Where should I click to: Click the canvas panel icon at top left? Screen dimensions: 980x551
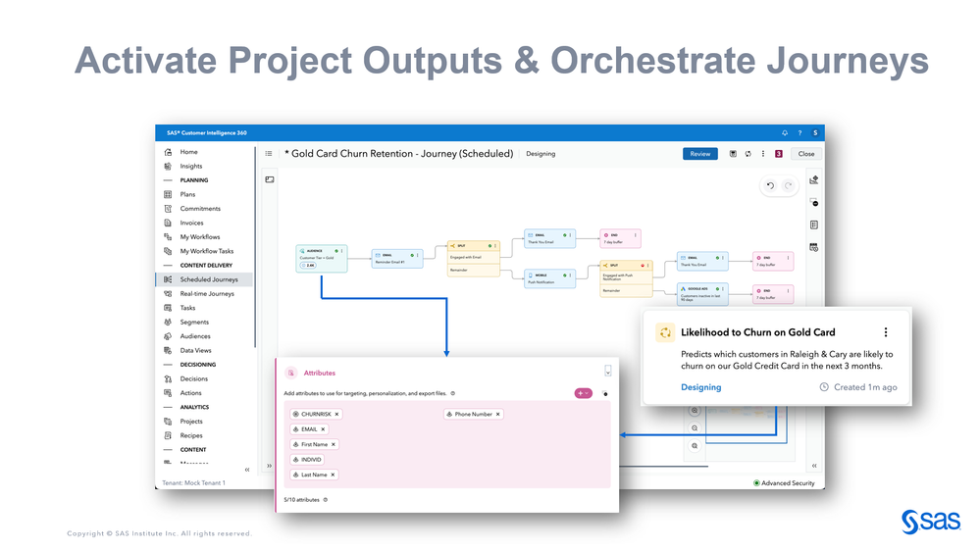[270, 180]
